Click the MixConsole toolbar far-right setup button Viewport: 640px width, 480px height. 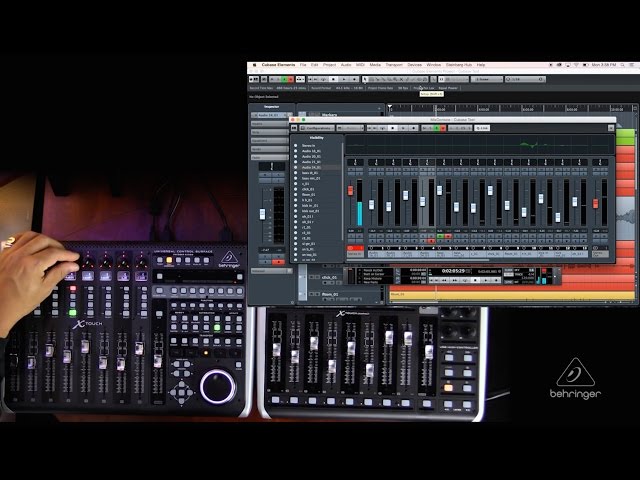[611, 128]
